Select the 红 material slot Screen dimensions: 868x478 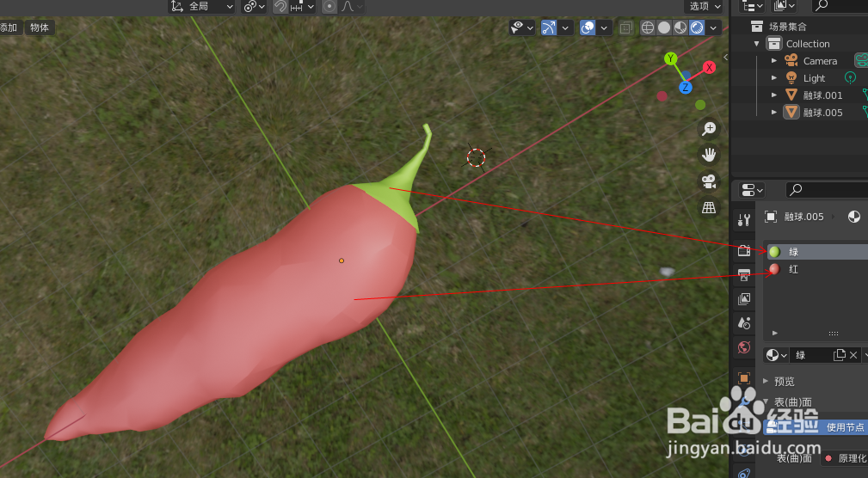pos(817,269)
